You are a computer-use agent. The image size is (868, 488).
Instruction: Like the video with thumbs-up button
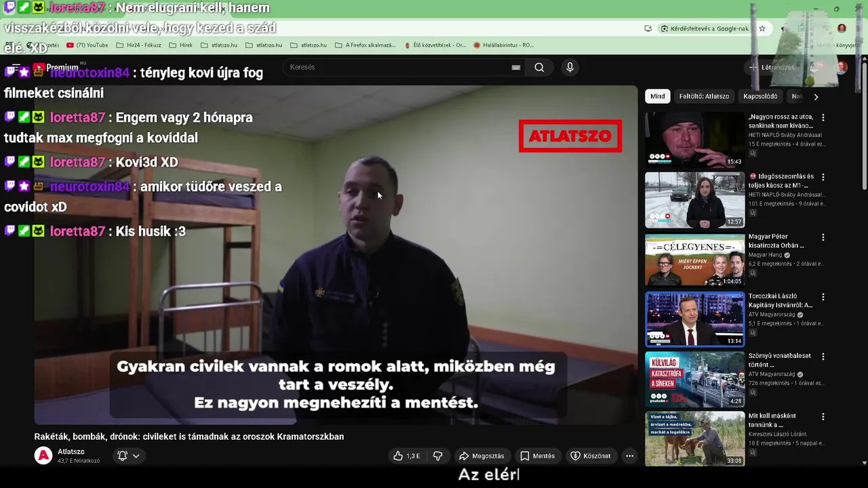(x=406, y=456)
